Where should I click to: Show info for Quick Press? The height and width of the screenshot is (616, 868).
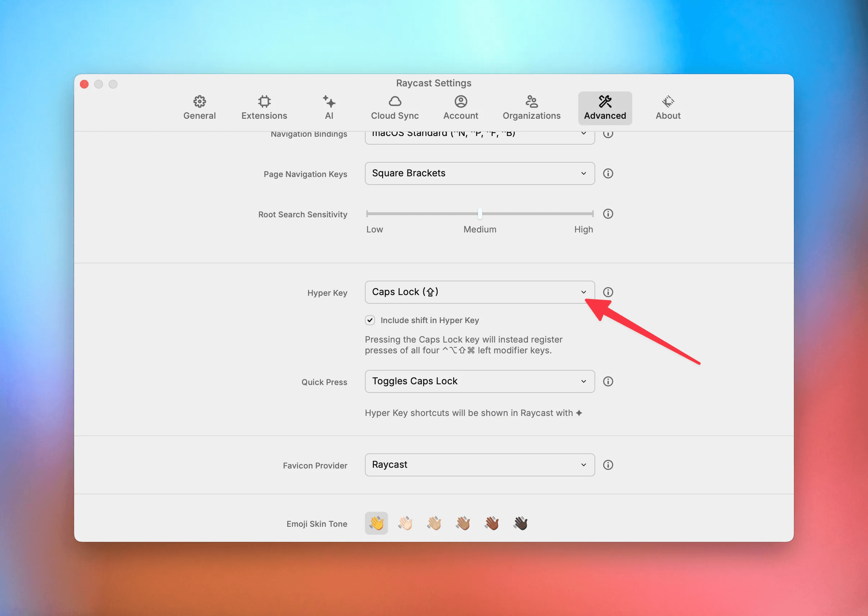[x=608, y=381]
